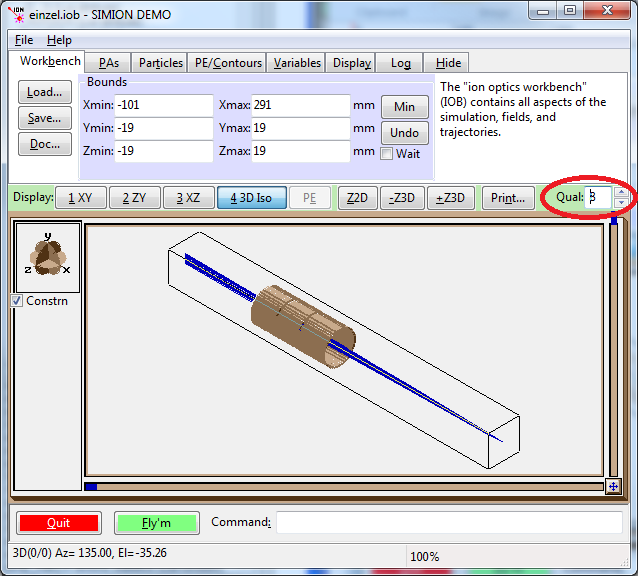The image size is (638, 576).
Task: Decrease Qual value with down arrow
Action: click(x=621, y=202)
